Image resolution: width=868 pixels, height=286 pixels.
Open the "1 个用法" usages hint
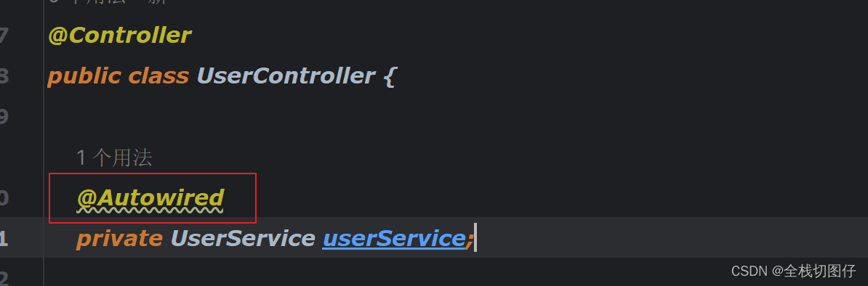(x=114, y=158)
